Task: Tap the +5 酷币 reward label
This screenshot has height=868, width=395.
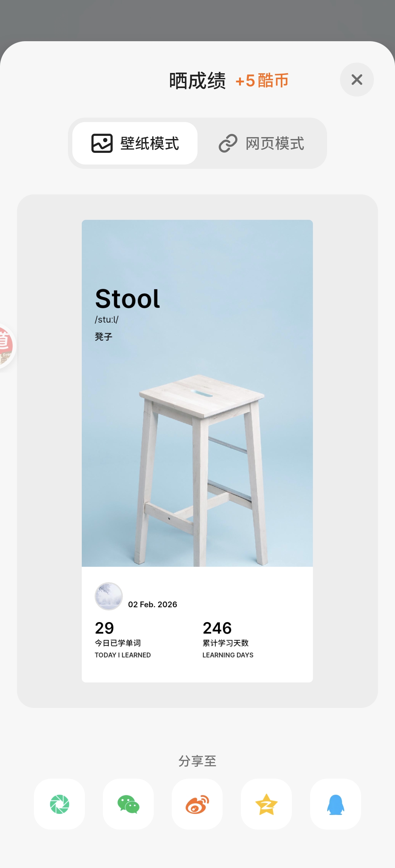Action: pyautogui.click(x=262, y=81)
